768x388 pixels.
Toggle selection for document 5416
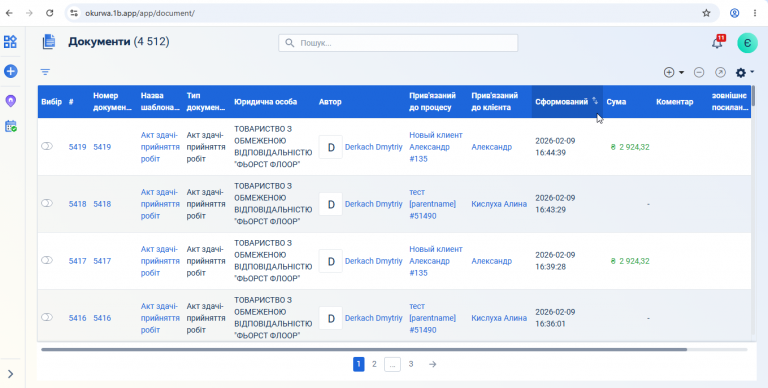click(x=47, y=317)
